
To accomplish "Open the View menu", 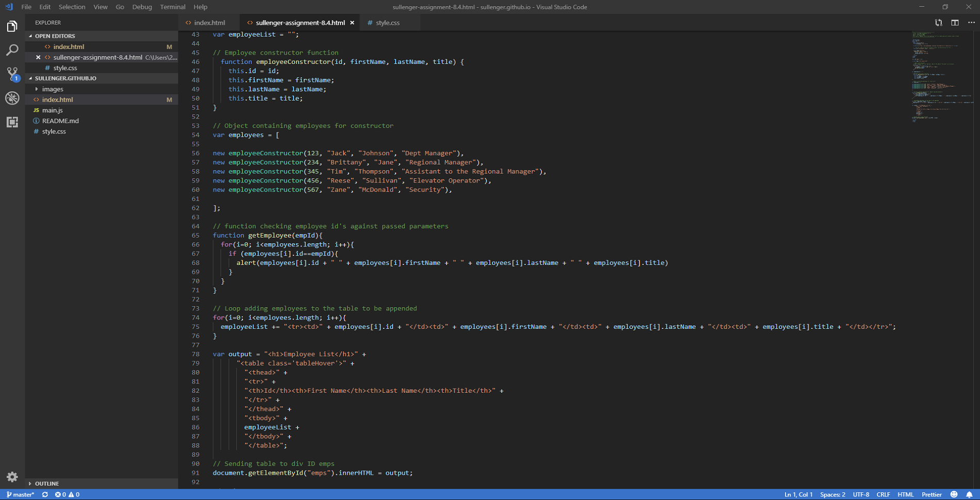I will [101, 7].
